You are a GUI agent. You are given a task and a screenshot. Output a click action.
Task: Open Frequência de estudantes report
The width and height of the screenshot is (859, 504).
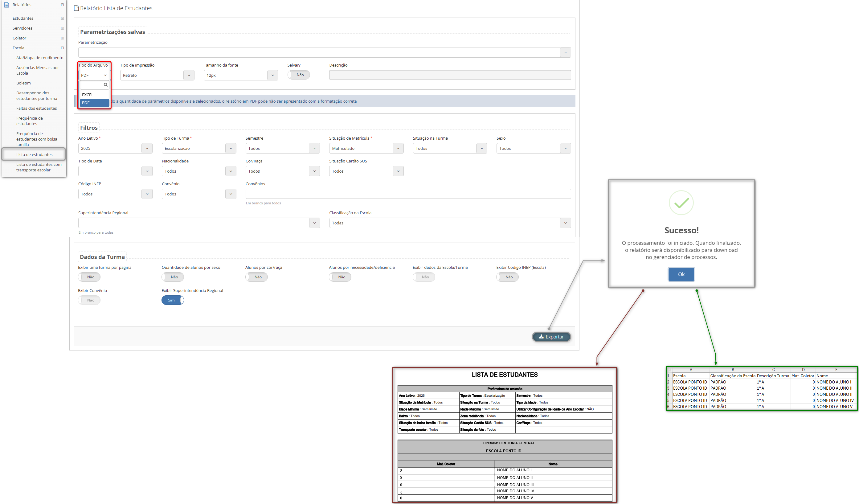(x=30, y=121)
